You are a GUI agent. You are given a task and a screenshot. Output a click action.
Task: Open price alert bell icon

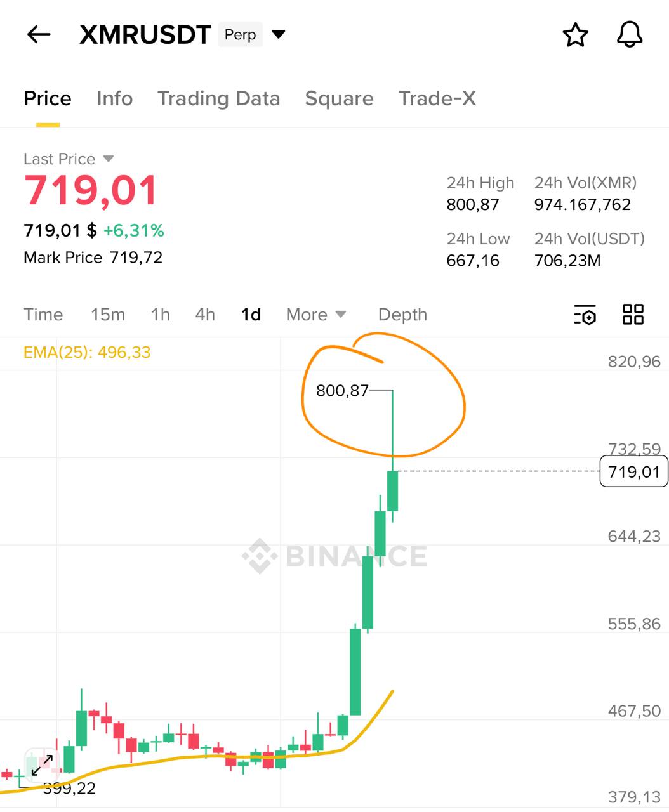(630, 34)
